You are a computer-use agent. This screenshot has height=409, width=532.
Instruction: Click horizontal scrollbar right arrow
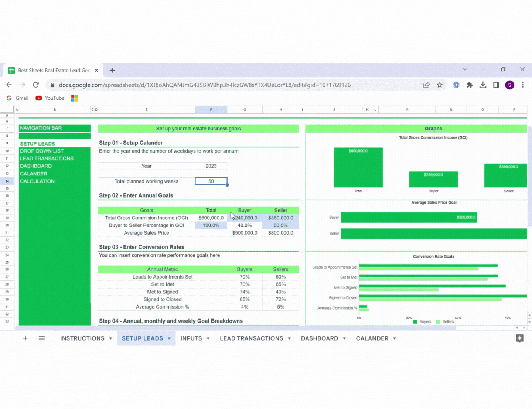tap(524, 328)
